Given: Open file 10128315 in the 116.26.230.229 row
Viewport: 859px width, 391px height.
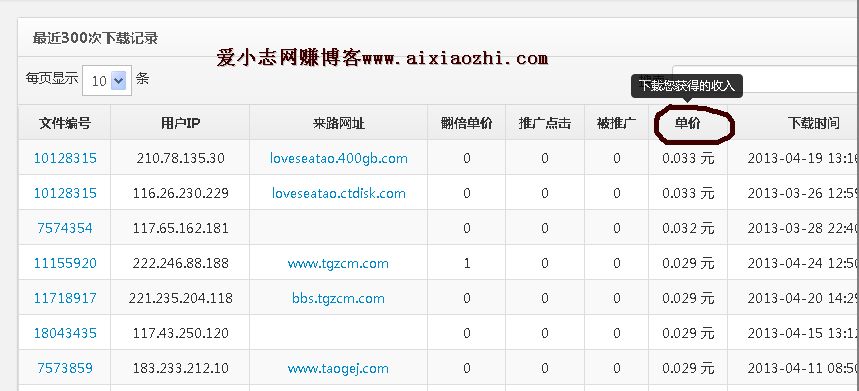Looking at the screenshot, I should [65, 193].
